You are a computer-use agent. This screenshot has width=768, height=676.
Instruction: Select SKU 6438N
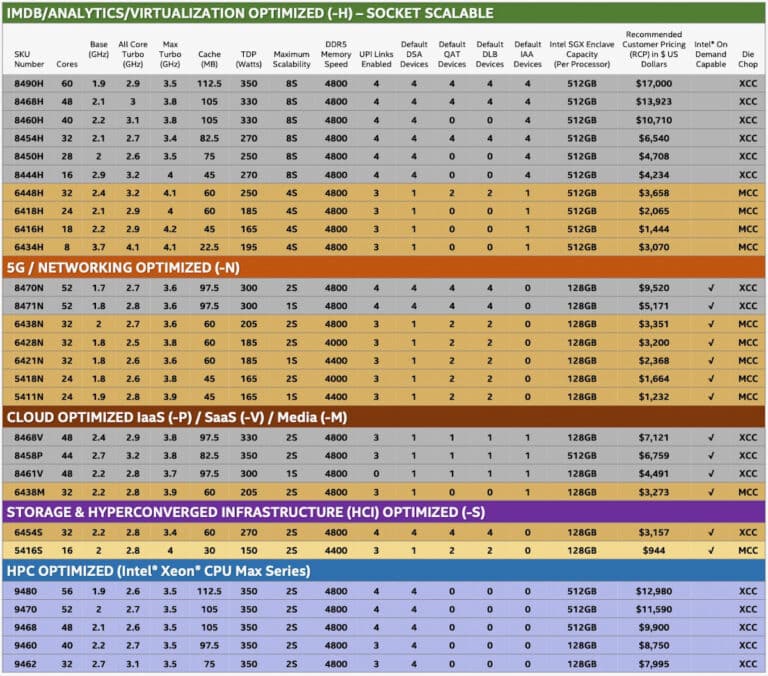(x=29, y=324)
